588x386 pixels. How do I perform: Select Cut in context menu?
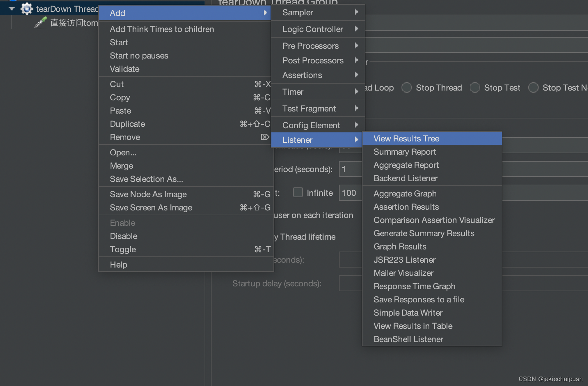[185, 84]
